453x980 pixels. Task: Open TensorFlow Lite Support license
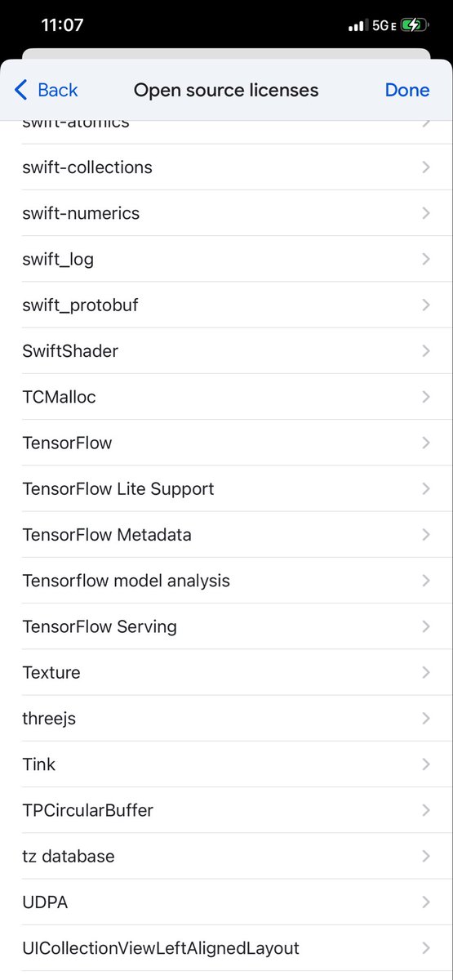pyautogui.click(x=226, y=488)
